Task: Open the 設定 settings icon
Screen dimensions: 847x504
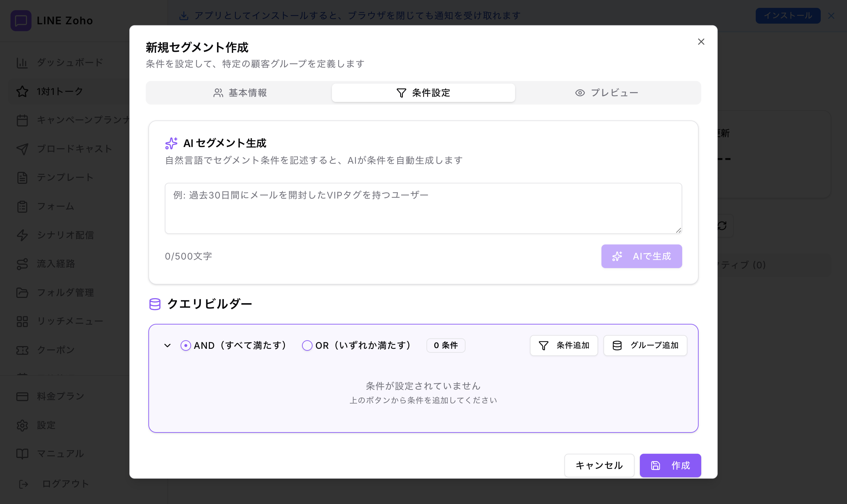Action: coord(22,425)
